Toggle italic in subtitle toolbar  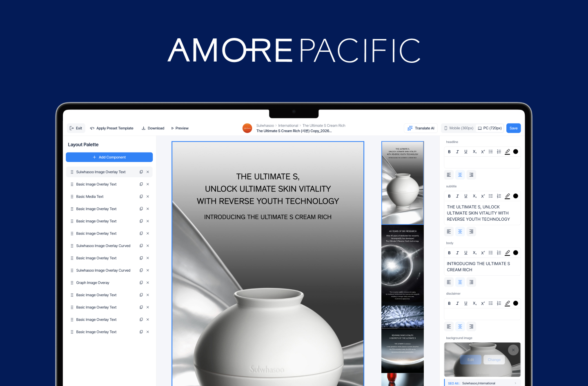457,196
